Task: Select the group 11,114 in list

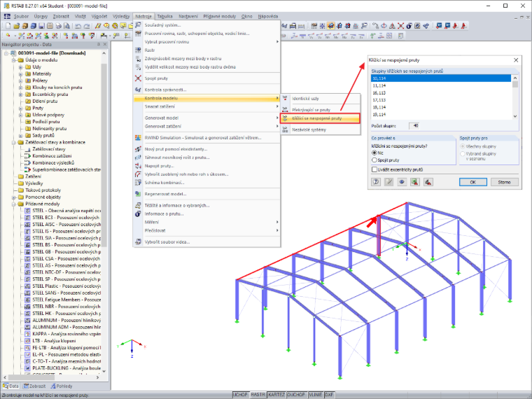Action: pyautogui.click(x=441, y=85)
